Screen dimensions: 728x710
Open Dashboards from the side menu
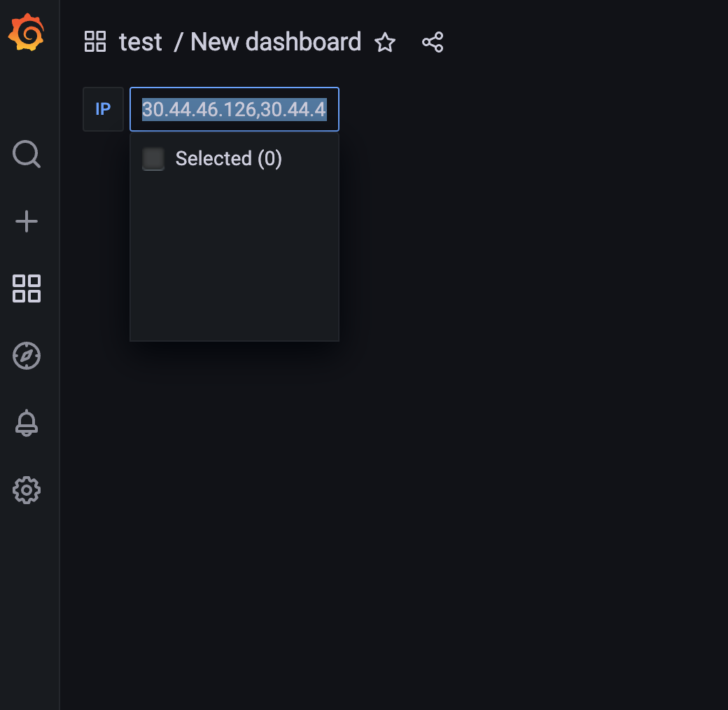[x=27, y=288]
